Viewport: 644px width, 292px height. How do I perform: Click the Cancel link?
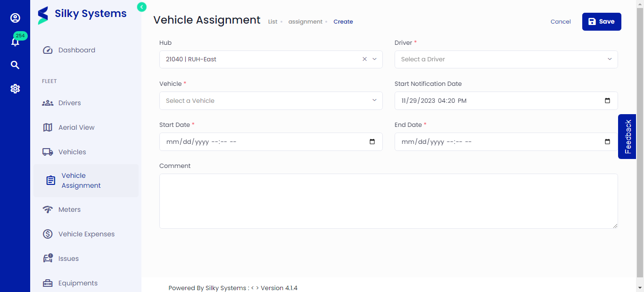(561, 22)
